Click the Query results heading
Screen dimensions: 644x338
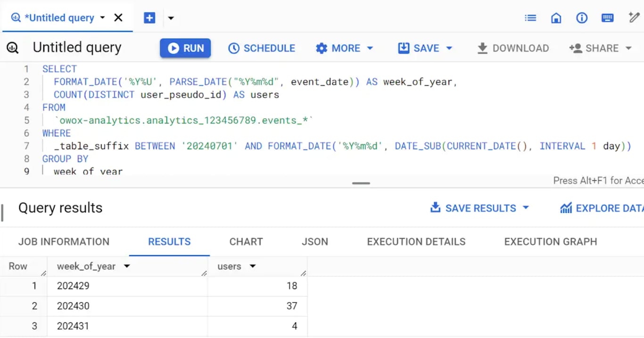[x=60, y=208]
